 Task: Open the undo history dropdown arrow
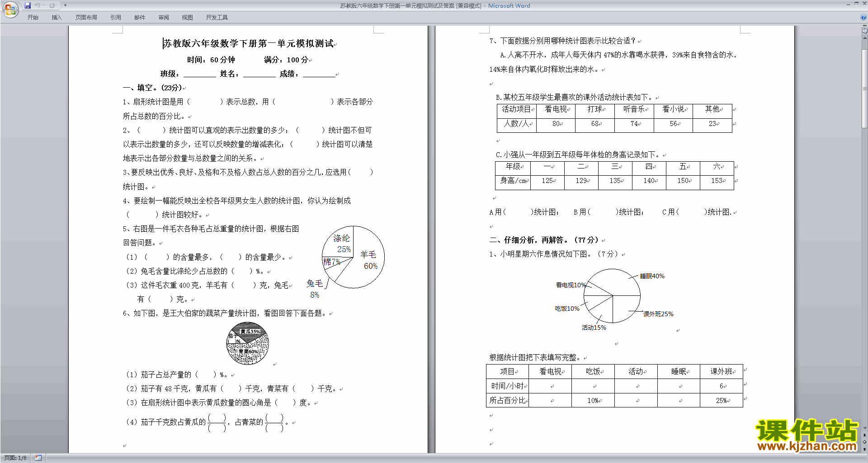point(44,5)
